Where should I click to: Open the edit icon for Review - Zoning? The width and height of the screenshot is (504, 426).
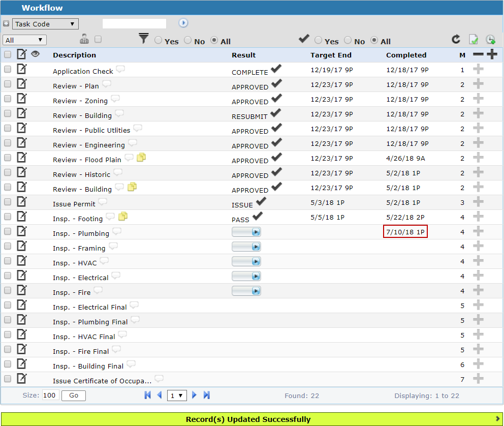click(x=22, y=99)
